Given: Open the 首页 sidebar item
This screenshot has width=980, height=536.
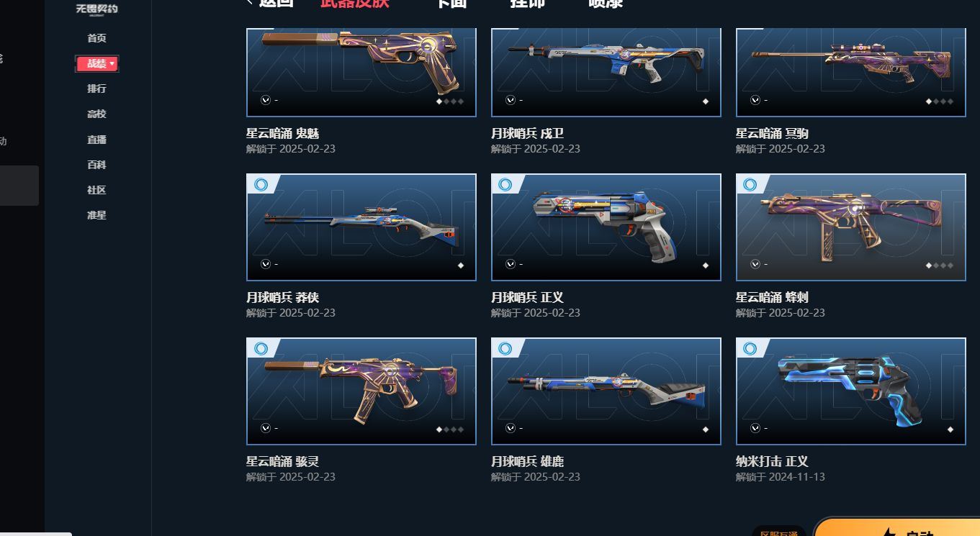Looking at the screenshot, I should click(96, 38).
